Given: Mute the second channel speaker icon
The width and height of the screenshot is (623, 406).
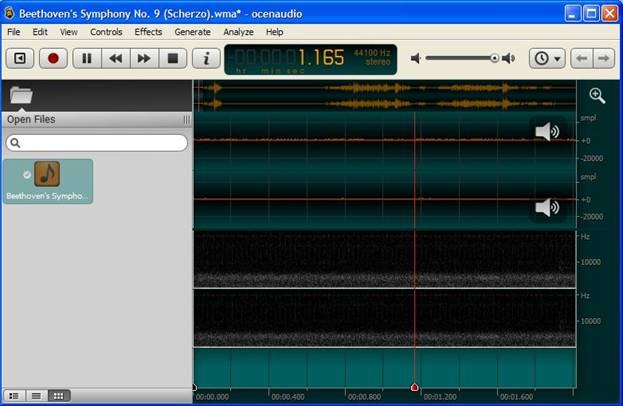Looking at the screenshot, I should click(547, 207).
